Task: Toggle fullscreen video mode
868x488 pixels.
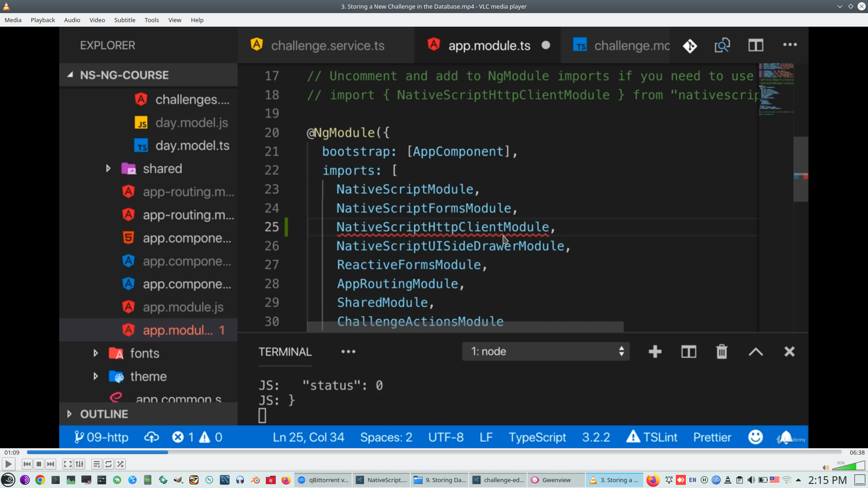Action: (x=67, y=464)
